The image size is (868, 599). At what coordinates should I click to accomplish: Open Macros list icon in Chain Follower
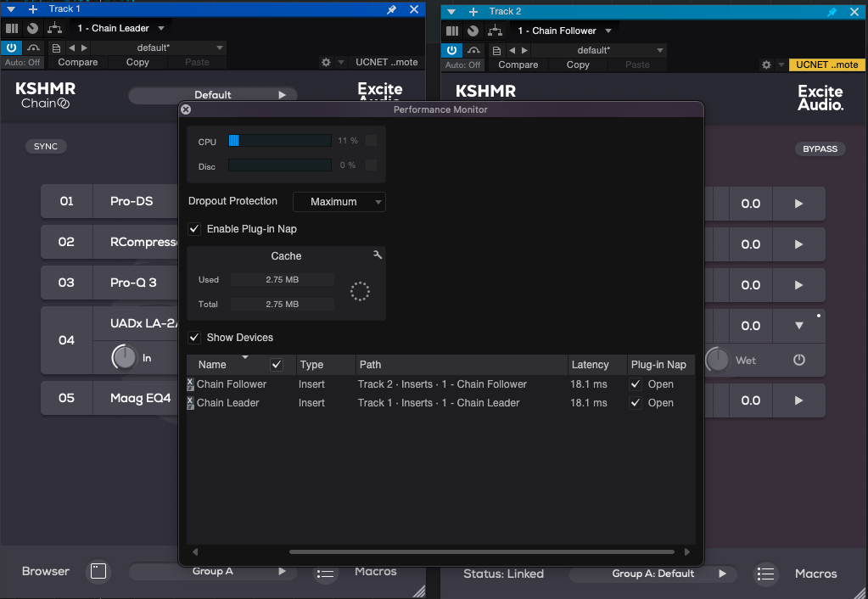coord(765,574)
